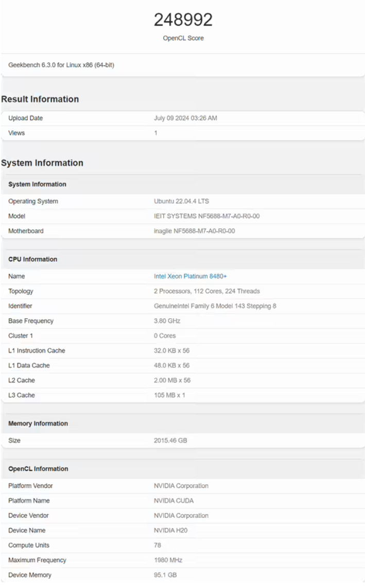
Task: Click the L1 Data Cache label
Action: [29, 365]
